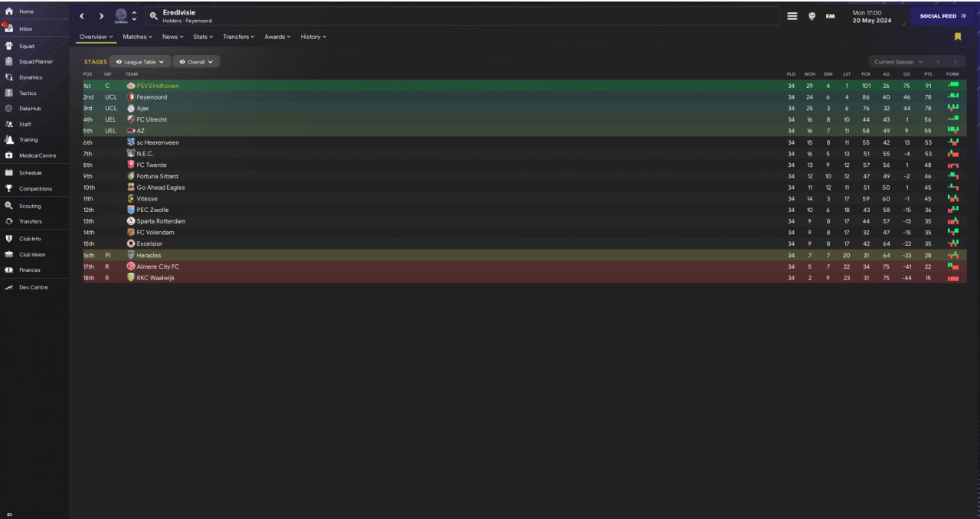Click the Ajax club badge

(x=131, y=109)
